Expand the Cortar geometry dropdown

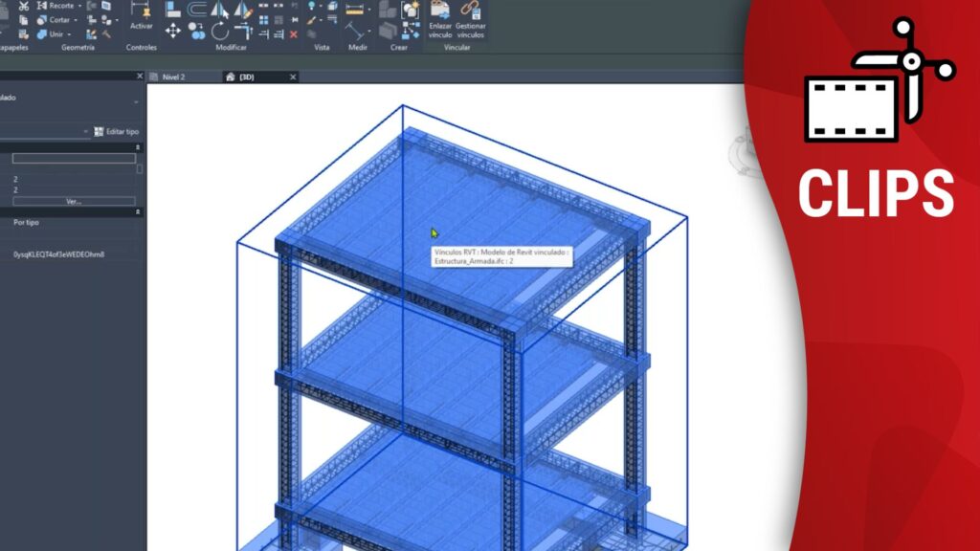click(x=77, y=19)
